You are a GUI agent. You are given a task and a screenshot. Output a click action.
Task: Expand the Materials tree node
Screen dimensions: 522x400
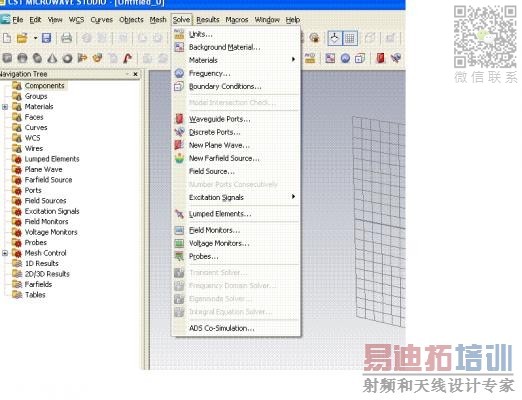point(5,107)
